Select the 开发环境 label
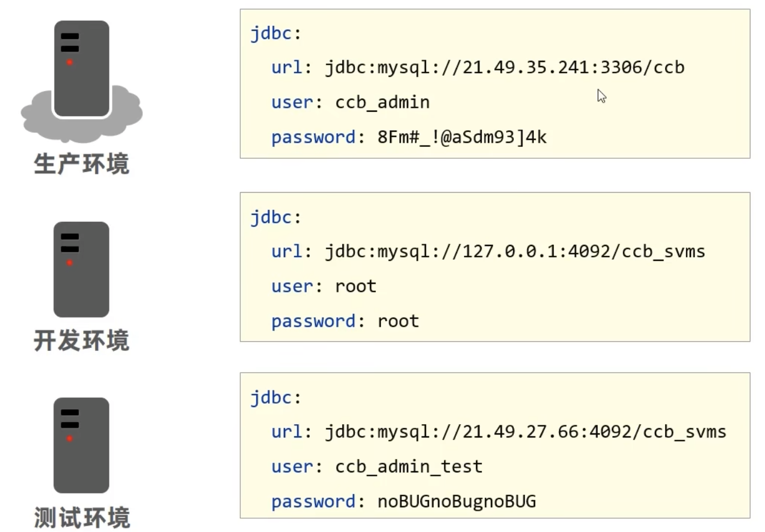This screenshot has height=532, width=765. point(81,341)
